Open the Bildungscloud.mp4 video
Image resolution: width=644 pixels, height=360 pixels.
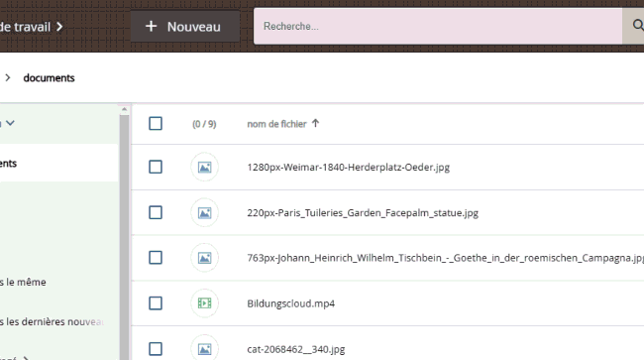(x=290, y=303)
